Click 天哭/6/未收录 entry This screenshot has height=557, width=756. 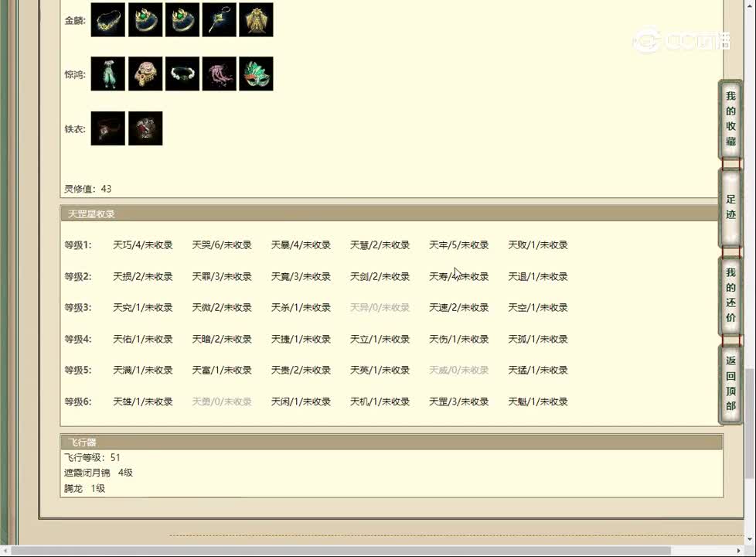coord(222,245)
